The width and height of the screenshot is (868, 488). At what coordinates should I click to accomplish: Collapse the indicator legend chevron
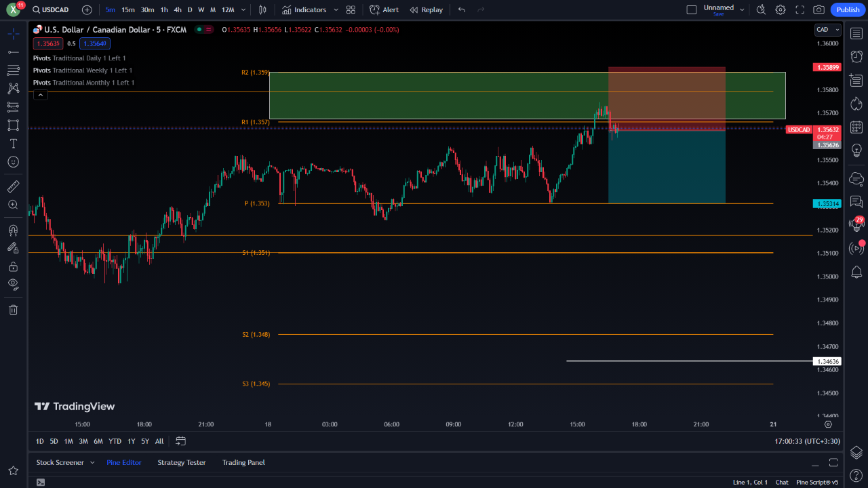[x=41, y=95]
